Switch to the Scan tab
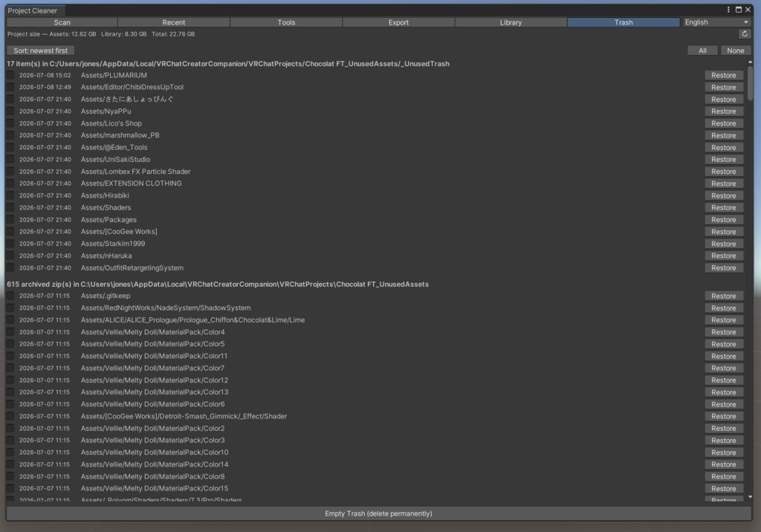 (x=62, y=22)
